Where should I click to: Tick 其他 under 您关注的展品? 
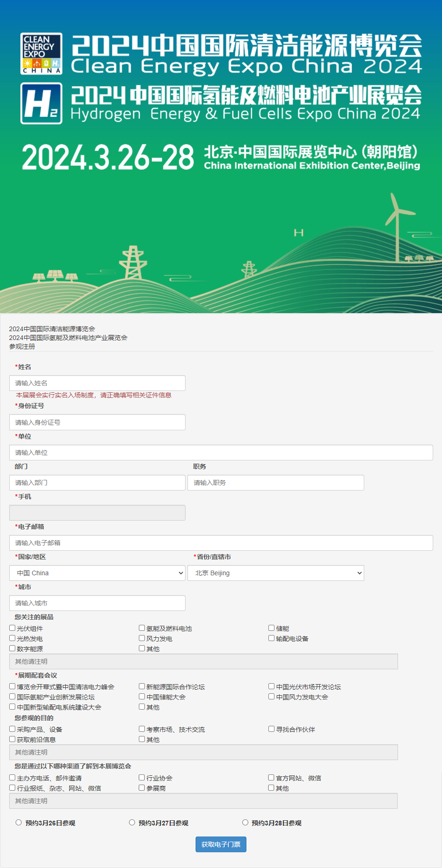click(142, 648)
